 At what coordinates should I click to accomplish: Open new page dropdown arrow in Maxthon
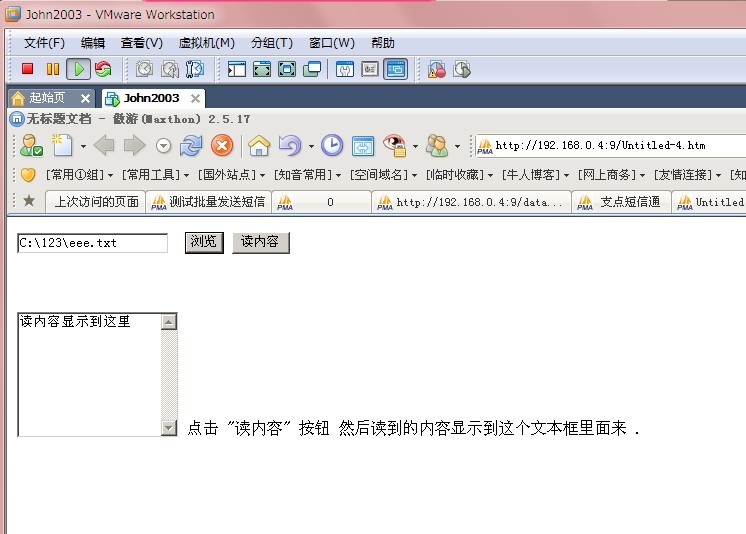pos(83,146)
